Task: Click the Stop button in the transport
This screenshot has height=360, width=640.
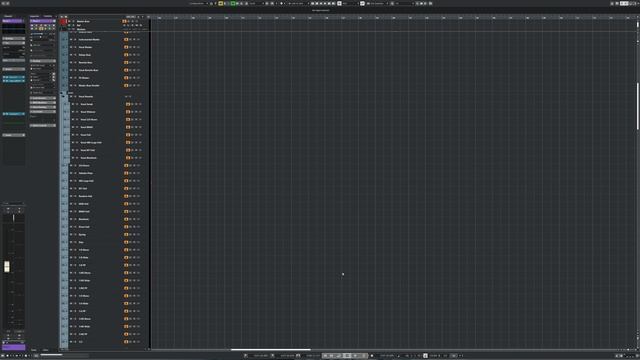Action: click(x=347, y=356)
